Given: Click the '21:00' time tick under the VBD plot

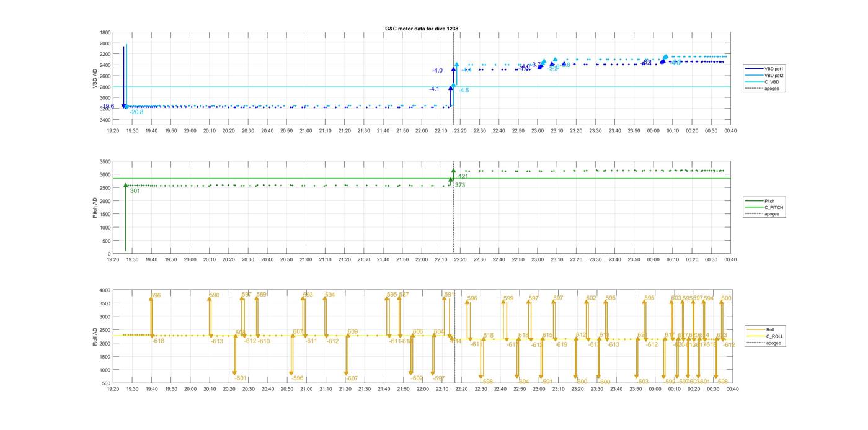Looking at the screenshot, I should (306, 131).
